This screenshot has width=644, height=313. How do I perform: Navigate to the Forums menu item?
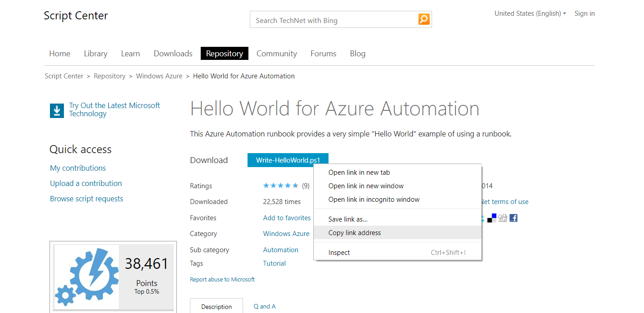coord(324,54)
